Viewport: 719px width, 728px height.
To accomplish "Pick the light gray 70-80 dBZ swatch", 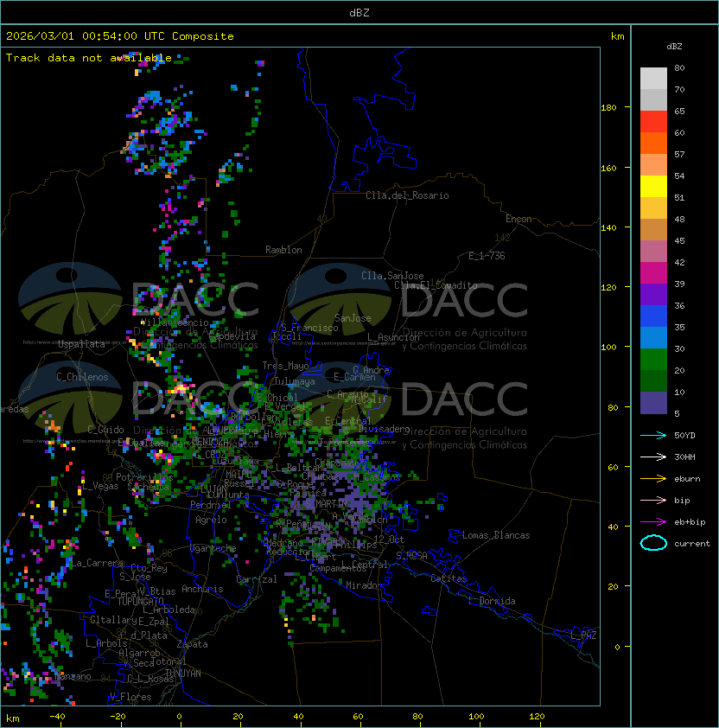I will pos(653,78).
